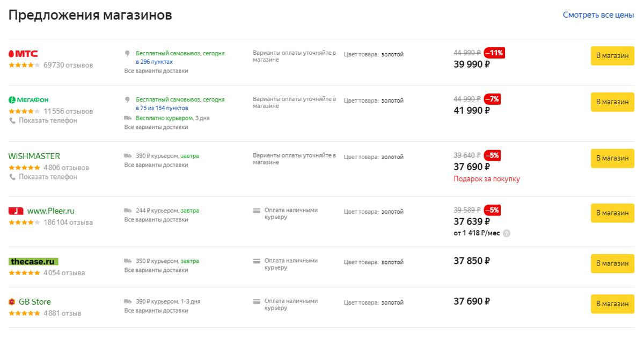
Task: Click the crossed-out price '39 640 ₽'
Action: click(x=467, y=155)
